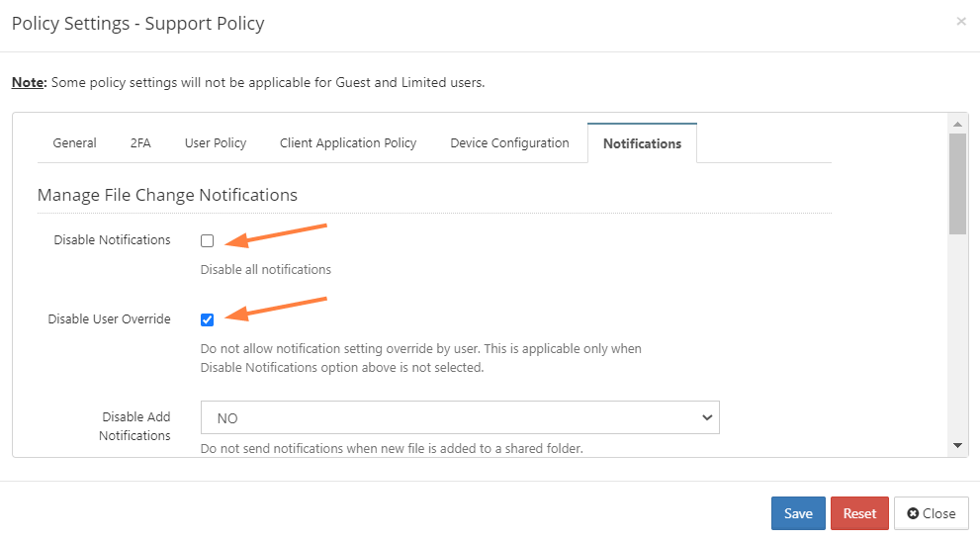Viewport: 980px width, 542px height.
Task: Go to Client Application Policy tab
Action: tap(348, 143)
